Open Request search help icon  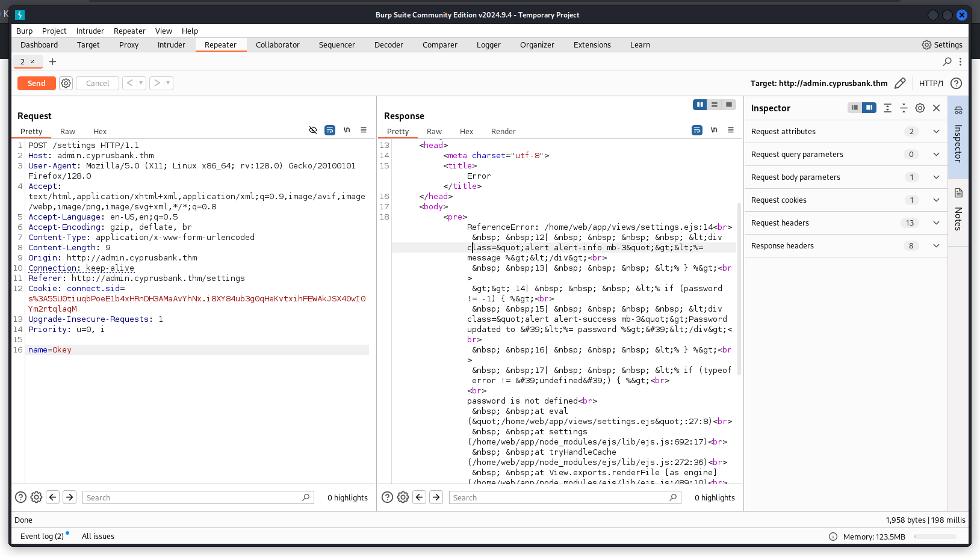(x=20, y=497)
